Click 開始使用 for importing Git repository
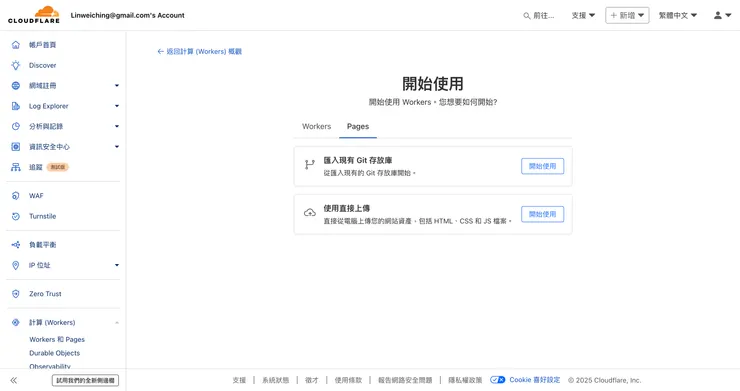 coord(542,166)
